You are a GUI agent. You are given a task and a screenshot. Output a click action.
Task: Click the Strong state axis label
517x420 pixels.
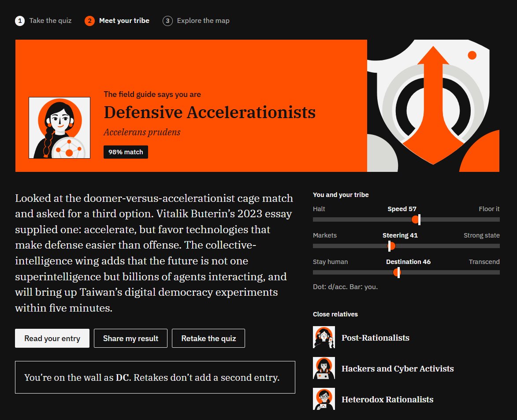click(x=481, y=235)
